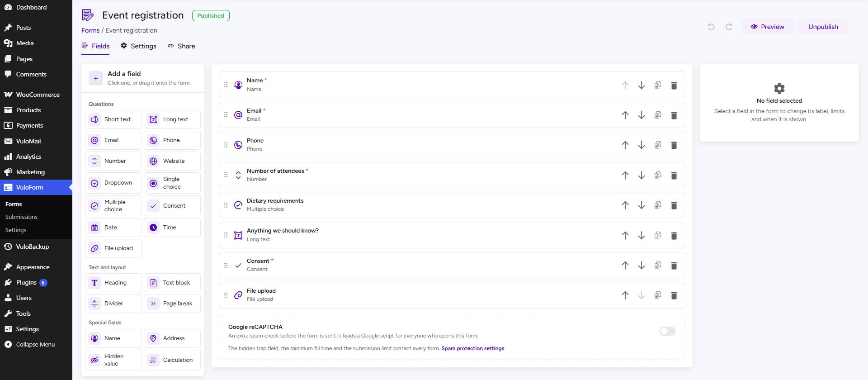Duplicate the Anything we should know field
This screenshot has width=868, height=380.
pos(658,236)
